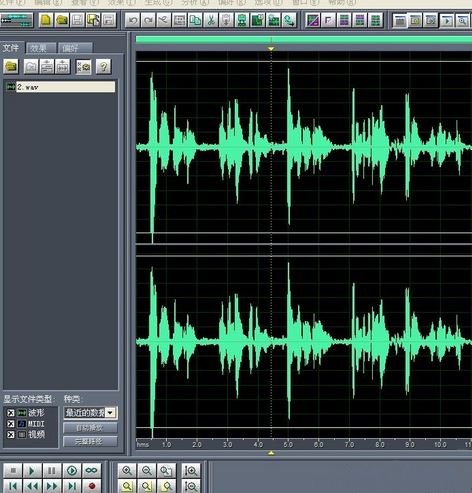Switch to the 文件 tab

[11, 48]
